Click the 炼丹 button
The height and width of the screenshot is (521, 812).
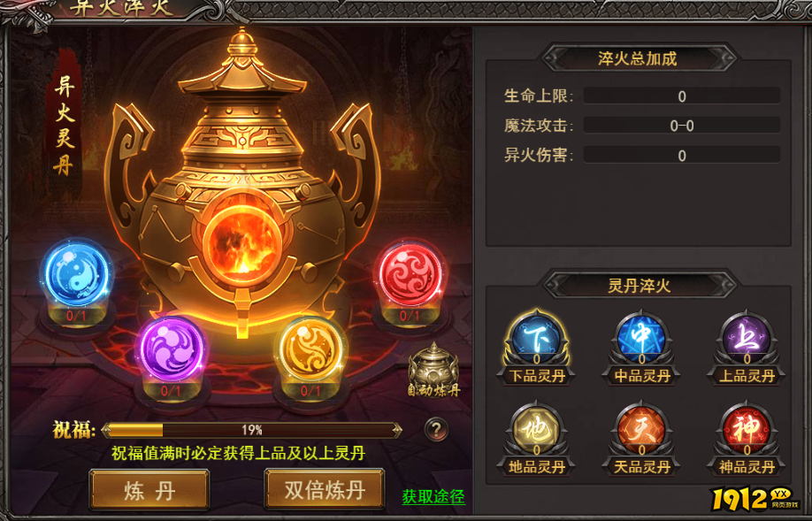(x=149, y=490)
